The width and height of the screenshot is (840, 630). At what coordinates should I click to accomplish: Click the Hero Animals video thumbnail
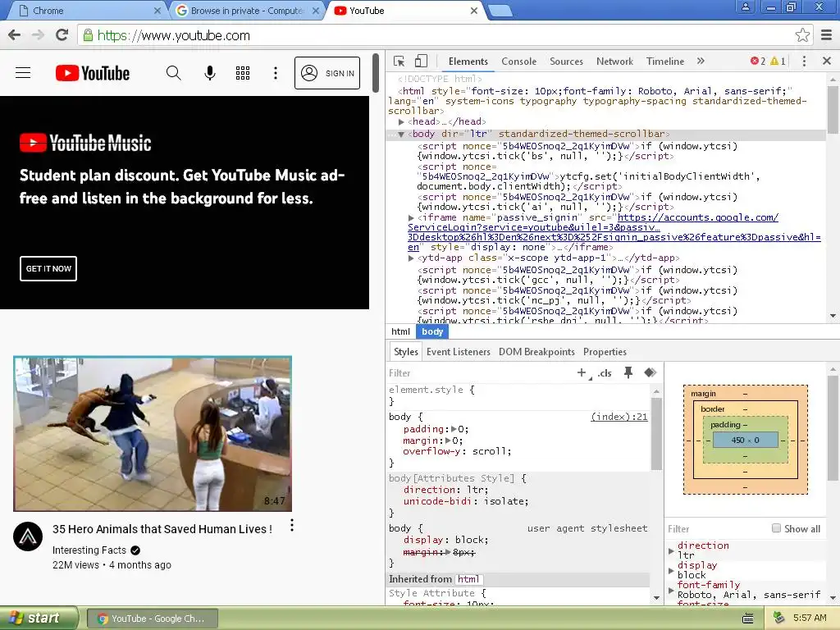(x=153, y=433)
